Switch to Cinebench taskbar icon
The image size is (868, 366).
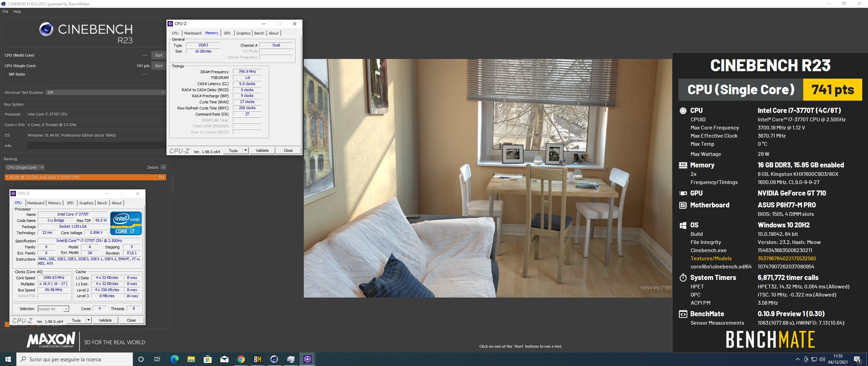tap(274, 359)
